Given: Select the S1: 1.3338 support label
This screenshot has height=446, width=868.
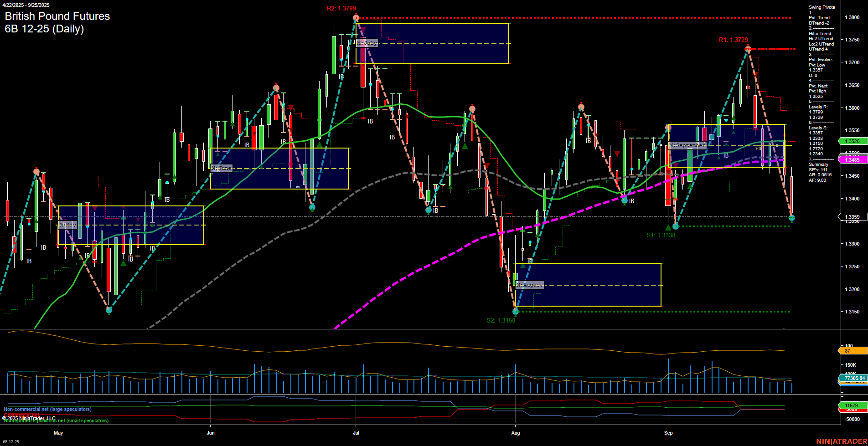Looking at the screenshot, I should (x=660, y=235).
